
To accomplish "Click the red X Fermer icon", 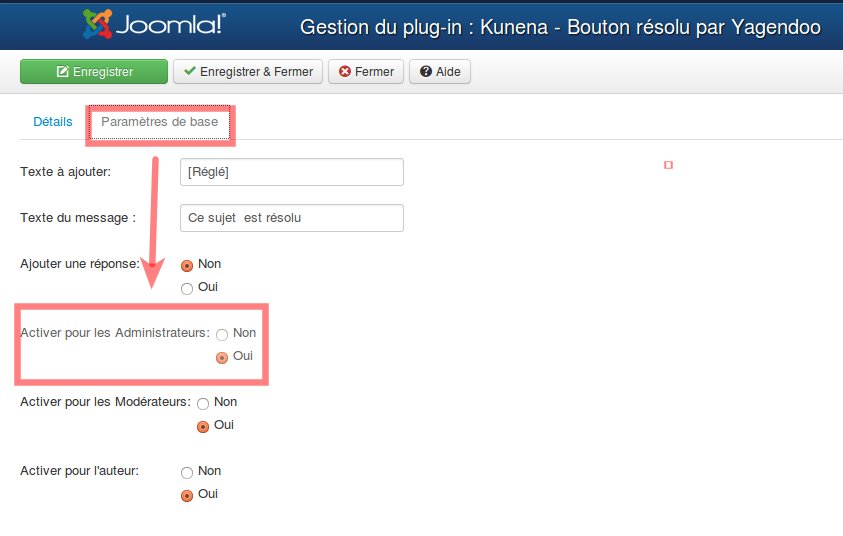I will pos(345,72).
